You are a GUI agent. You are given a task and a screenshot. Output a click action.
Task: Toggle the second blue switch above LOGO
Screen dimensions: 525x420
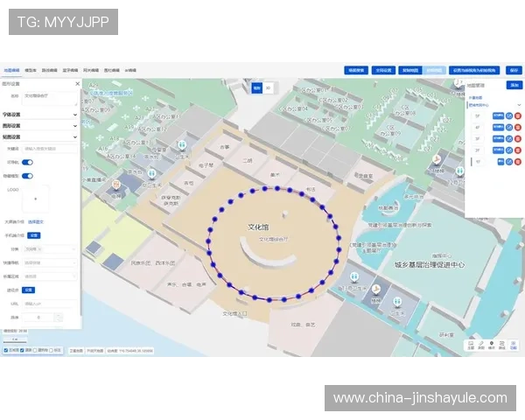click(x=27, y=176)
